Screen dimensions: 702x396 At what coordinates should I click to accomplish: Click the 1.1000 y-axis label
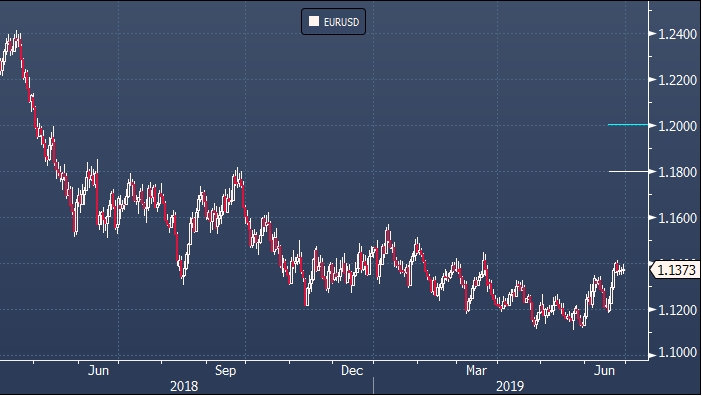pos(677,353)
